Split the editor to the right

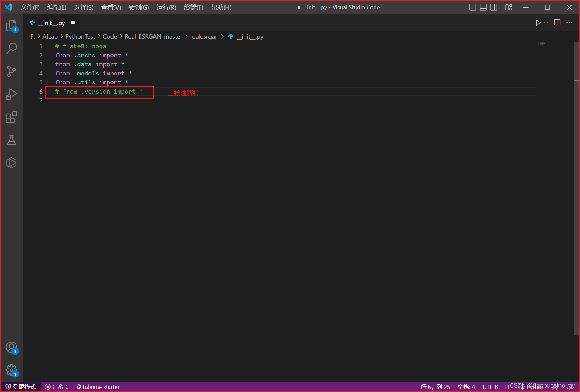[557, 23]
